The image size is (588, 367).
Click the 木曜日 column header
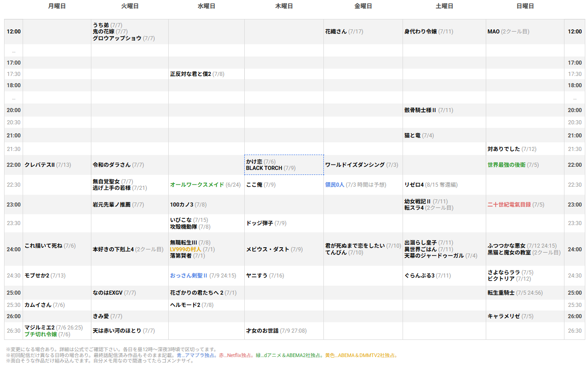(x=284, y=6)
